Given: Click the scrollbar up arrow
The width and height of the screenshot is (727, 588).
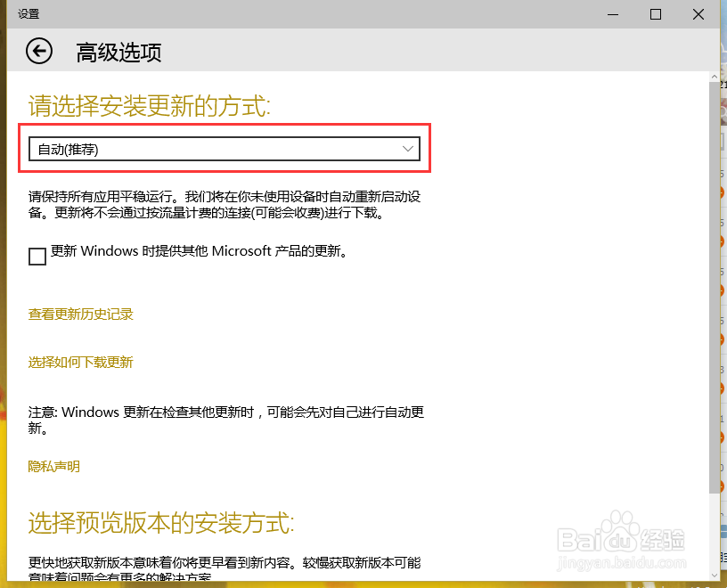Looking at the screenshot, I should click(714, 75).
